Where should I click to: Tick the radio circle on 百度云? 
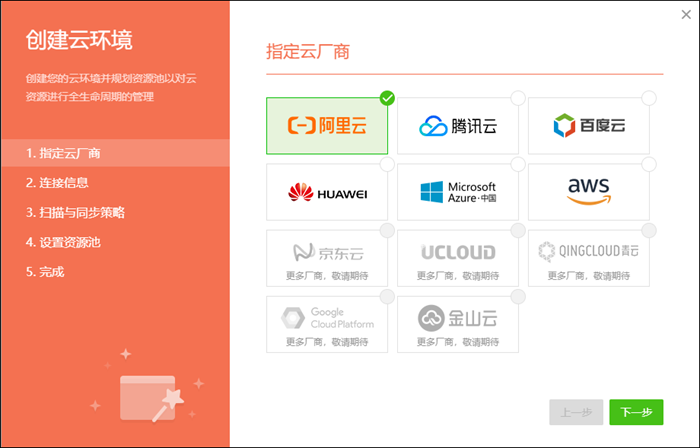(649, 98)
